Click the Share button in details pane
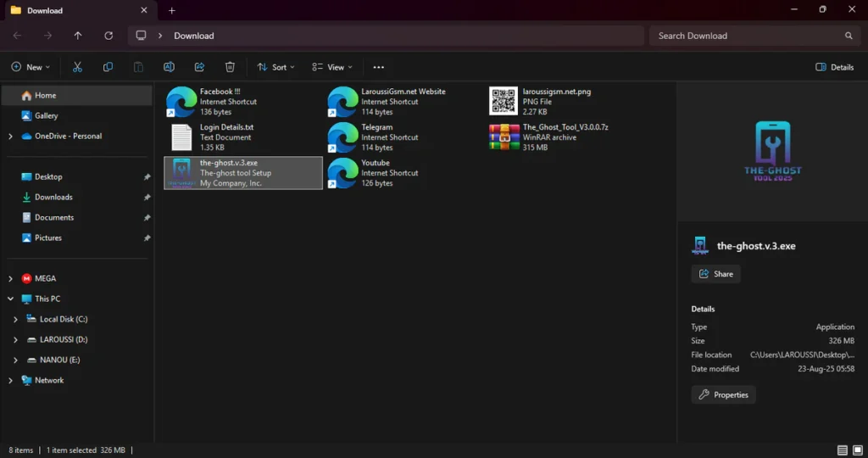The width and height of the screenshot is (868, 458). tap(715, 274)
